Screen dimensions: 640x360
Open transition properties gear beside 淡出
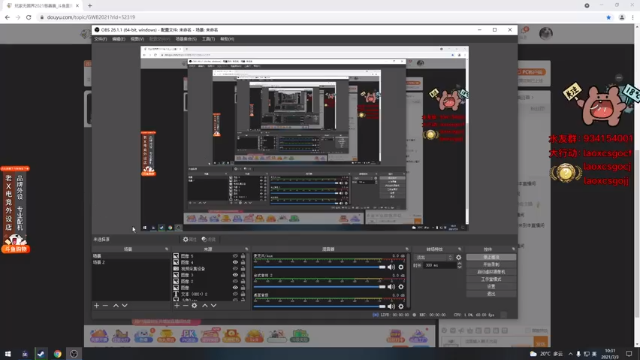(458, 258)
